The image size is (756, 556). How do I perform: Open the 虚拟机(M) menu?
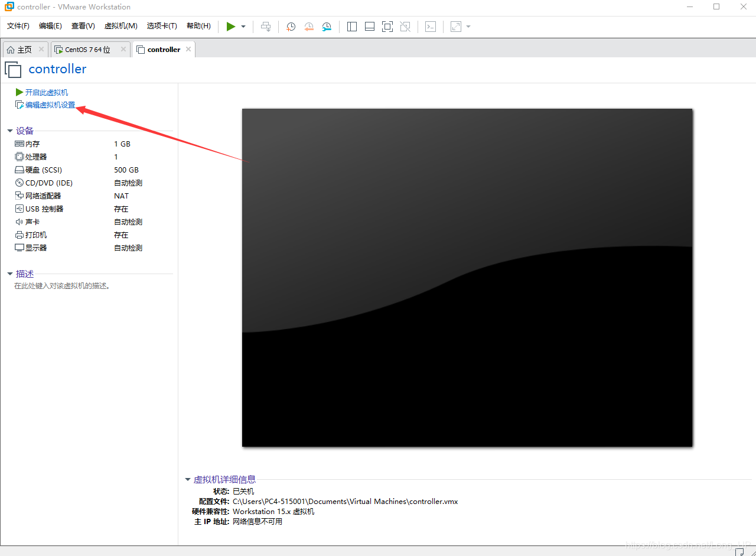click(x=120, y=26)
